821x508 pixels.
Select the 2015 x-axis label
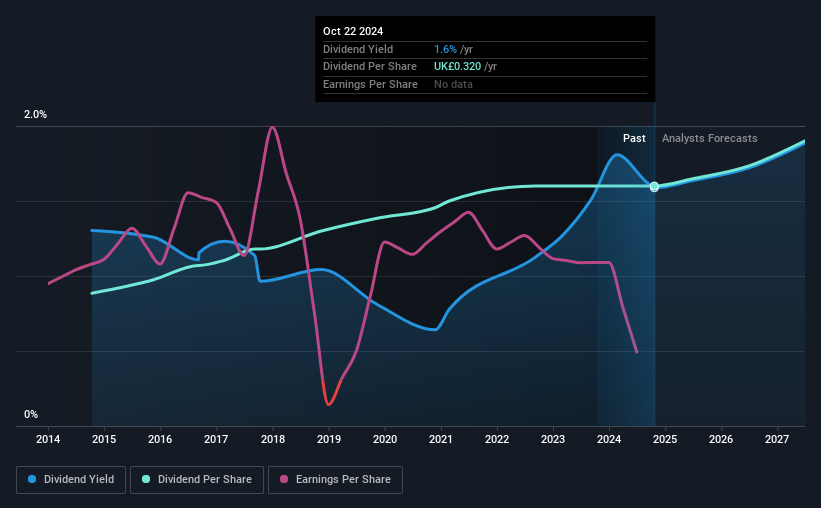(104, 439)
